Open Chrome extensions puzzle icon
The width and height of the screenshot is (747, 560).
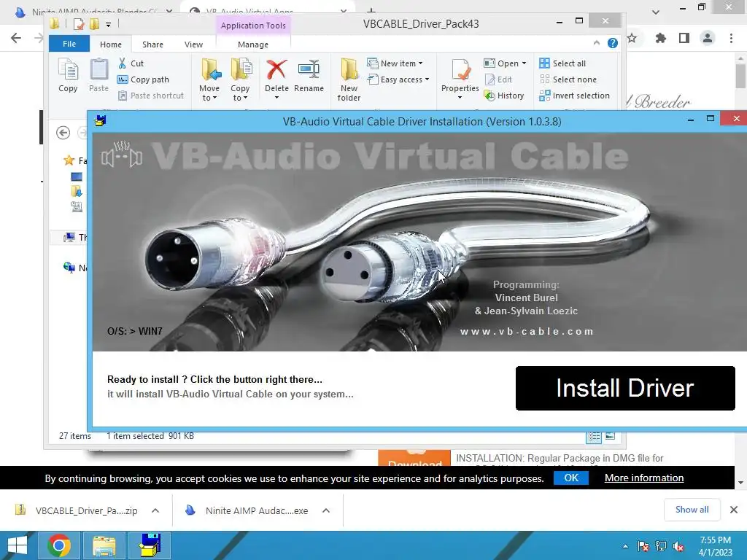click(x=660, y=38)
